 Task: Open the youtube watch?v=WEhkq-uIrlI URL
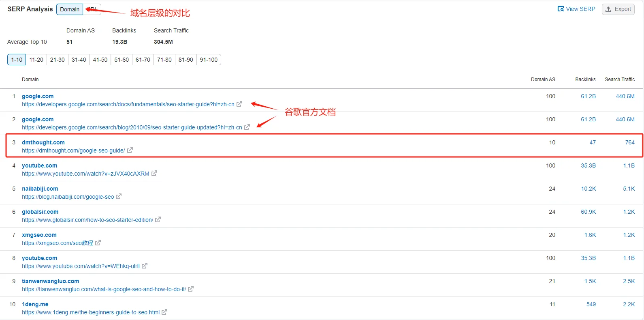[x=81, y=266]
